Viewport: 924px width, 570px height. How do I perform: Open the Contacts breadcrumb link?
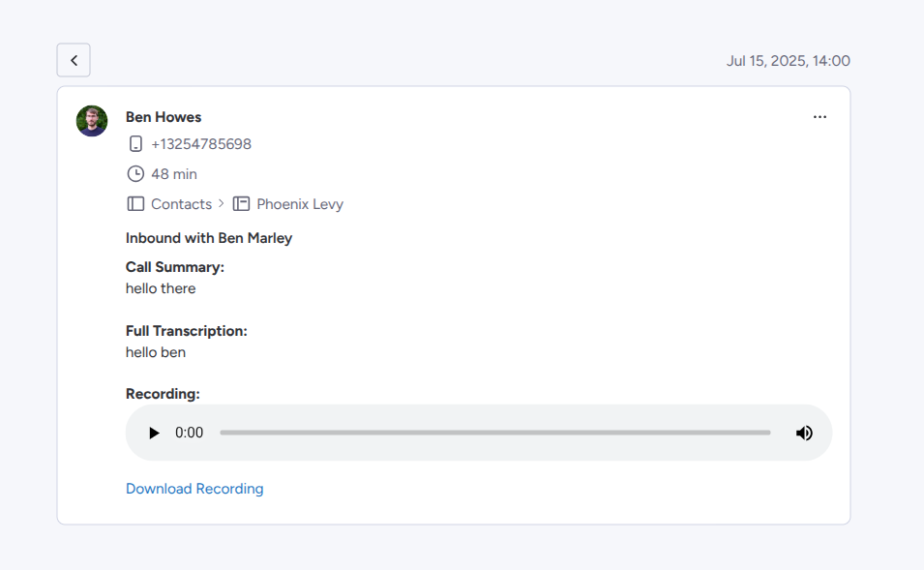[181, 204]
